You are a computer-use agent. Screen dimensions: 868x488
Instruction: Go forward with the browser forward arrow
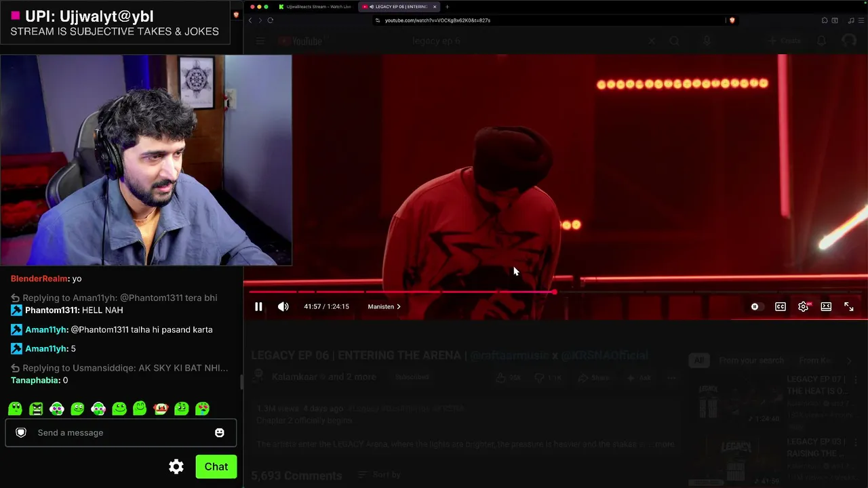[260, 20]
